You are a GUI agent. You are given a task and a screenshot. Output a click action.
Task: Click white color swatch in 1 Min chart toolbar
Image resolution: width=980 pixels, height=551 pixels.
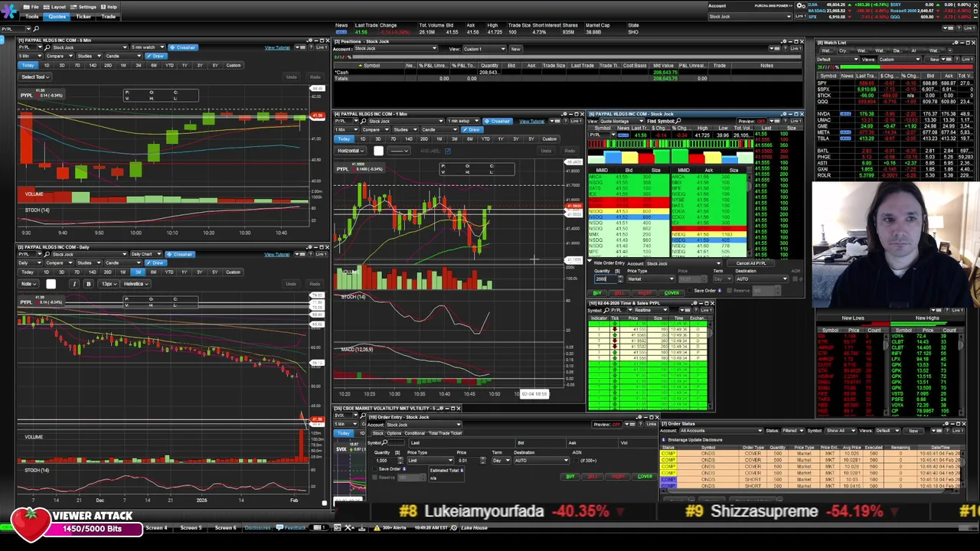tap(378, 151)
